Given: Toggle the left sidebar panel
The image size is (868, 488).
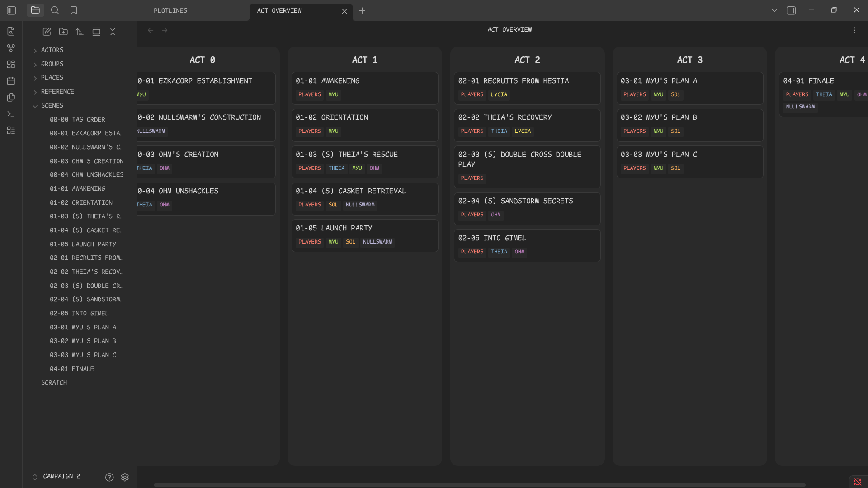Looking at the screenshot, I should [11, 10].
